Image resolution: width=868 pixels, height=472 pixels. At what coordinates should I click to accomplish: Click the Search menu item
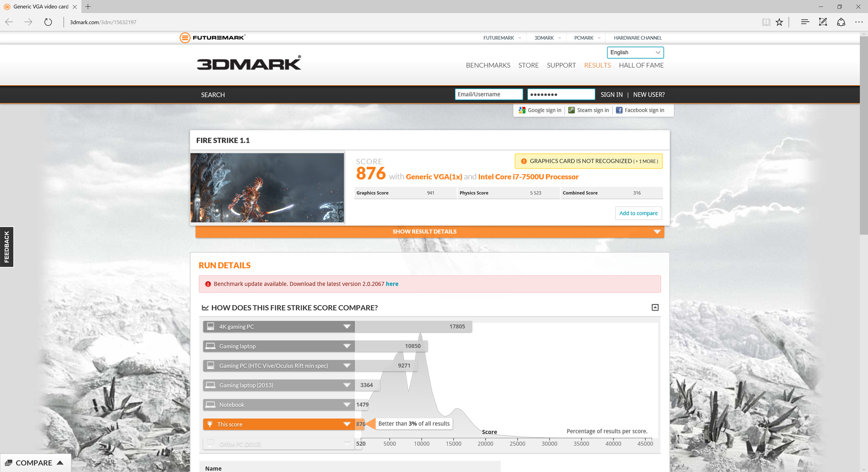point(213,95)
